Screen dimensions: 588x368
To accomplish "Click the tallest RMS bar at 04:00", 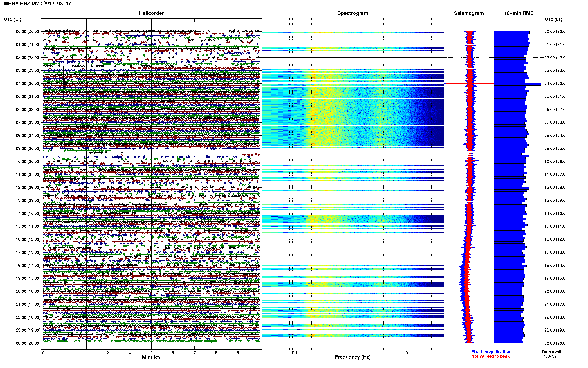I will [517, 84].
